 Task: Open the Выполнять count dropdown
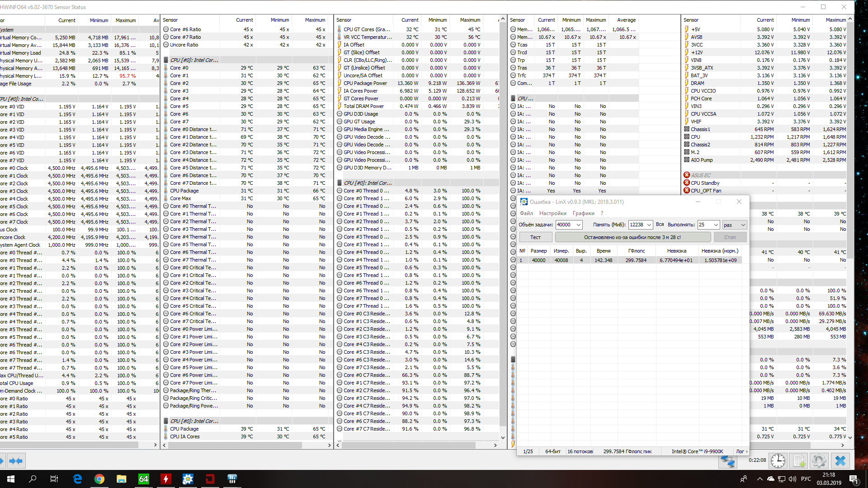[x=716, y=225]
